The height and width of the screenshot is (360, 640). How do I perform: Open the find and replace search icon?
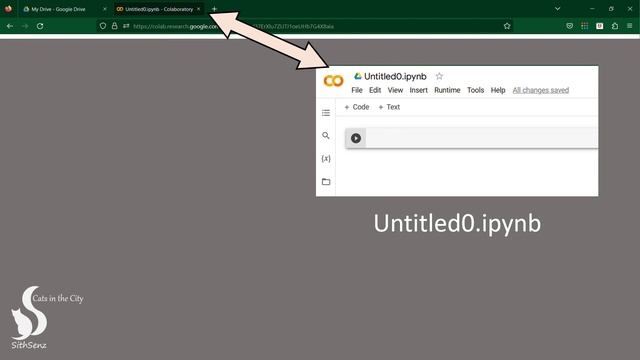tap(326, 136)
